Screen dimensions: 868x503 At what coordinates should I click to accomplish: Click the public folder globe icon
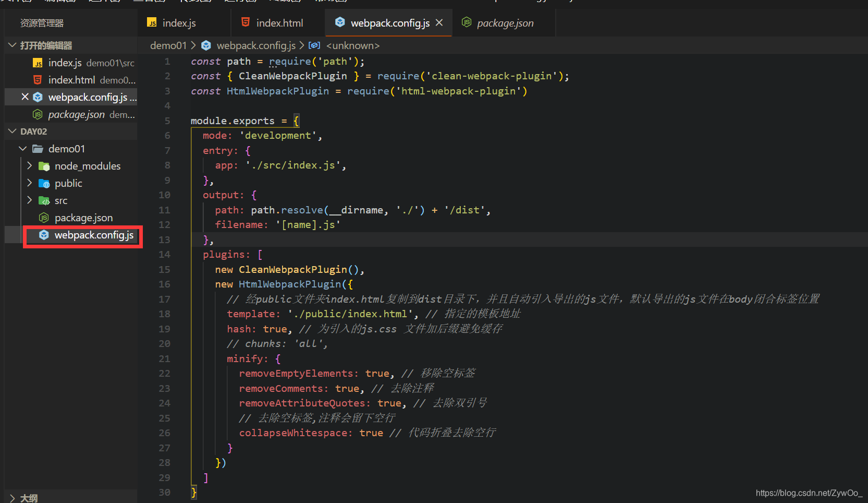[44, 184]
